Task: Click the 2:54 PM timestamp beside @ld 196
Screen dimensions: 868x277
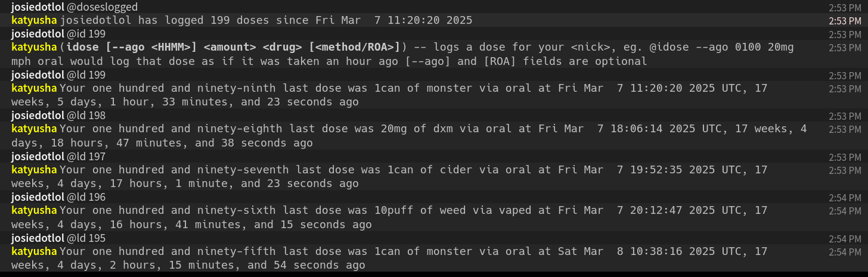Action: click(x=845, y=198)
